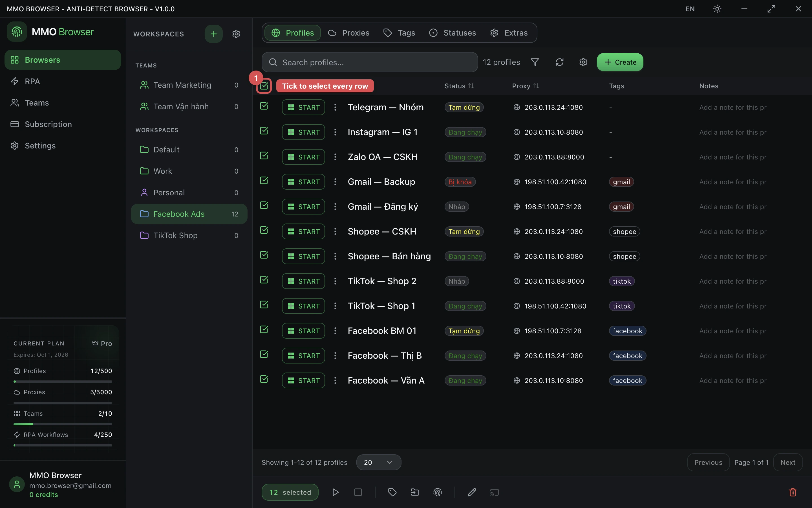Uncheck the Facebook BM 01 row

(x=264, y=330)
